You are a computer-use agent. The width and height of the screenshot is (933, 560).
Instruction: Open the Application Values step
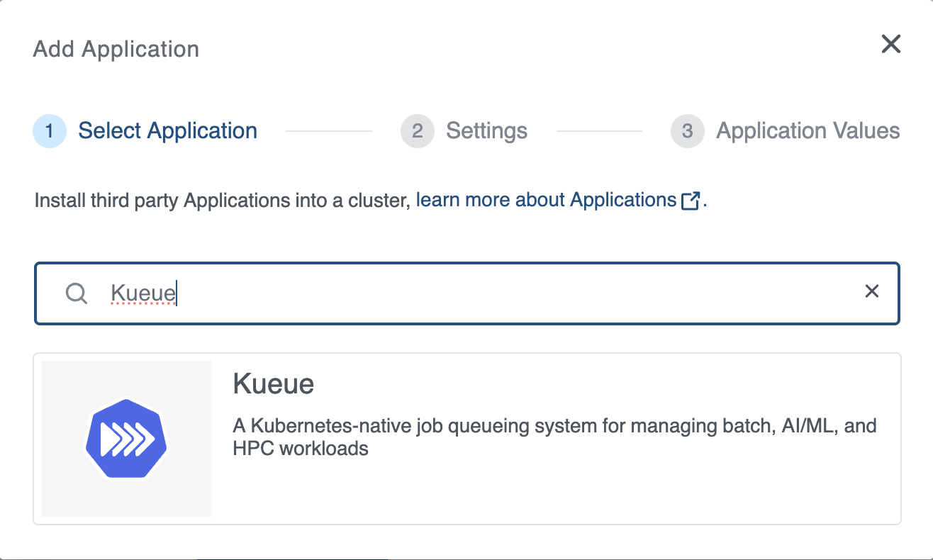click(x=808, y=130)
